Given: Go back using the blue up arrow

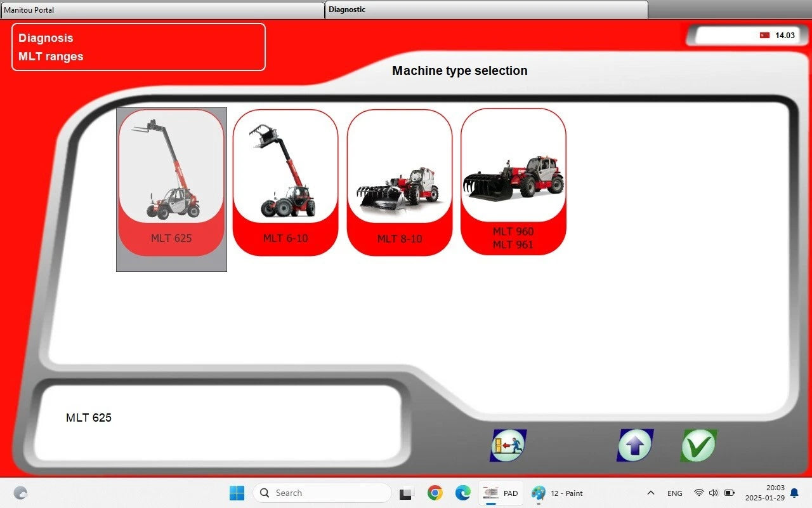Looking at the screenshot, I should (x=635, y=446).
